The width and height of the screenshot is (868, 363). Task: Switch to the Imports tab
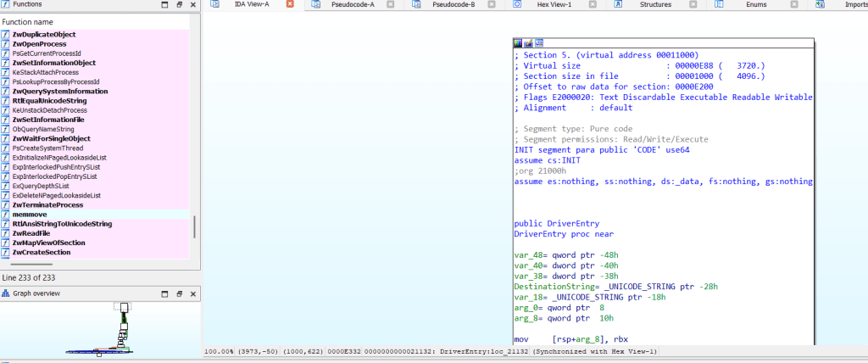pos(851,5)
